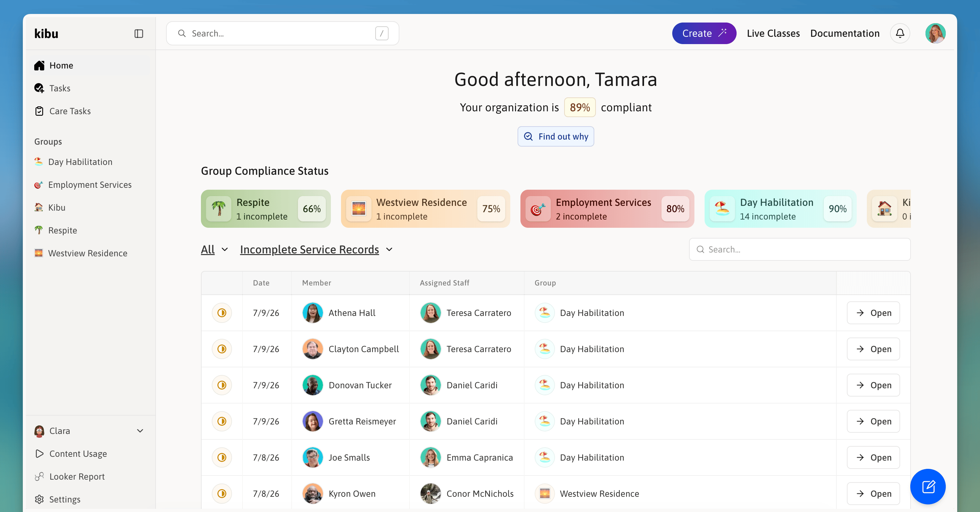This screenshot has width=980, height=512.
Task: Click Joe Smalls' incomplete status icon
Action: click(222, 457)
